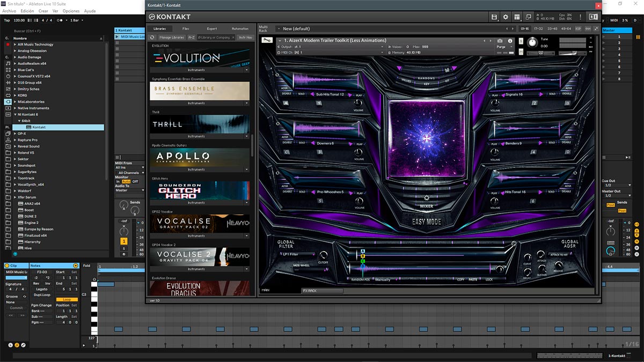The width and height of the screenshot is (644, 362).
Task: Open Kontakt options gear icon
Action: point(506,17)
